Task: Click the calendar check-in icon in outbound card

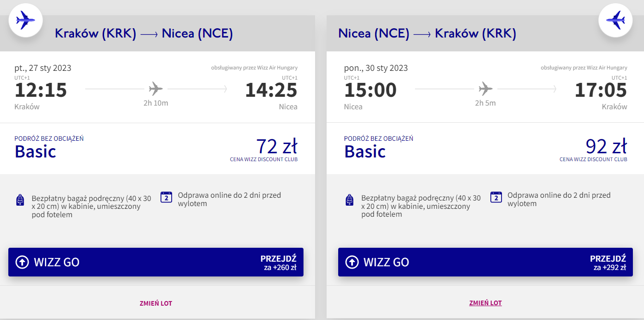Action: pyautogui.click(x=166, y=197)
